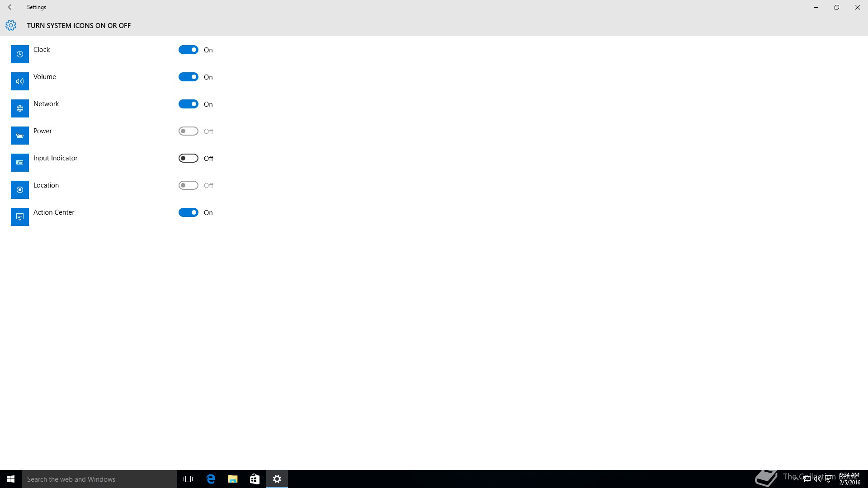Turn off the Action Center toggle

pyautogui.click(x=188, y=212)
